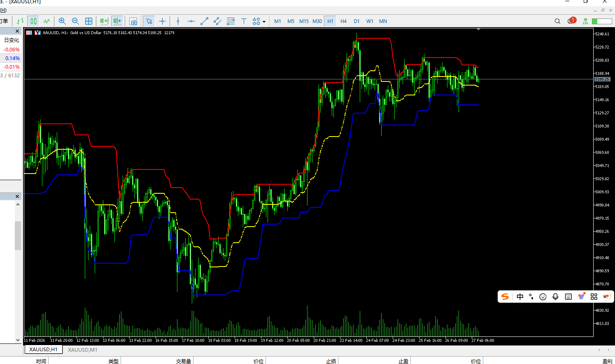Image resolution: width=615 pixels, height=364 pixels.
Task: Open IME skin shop shirt icon
Action: (582, 296)
